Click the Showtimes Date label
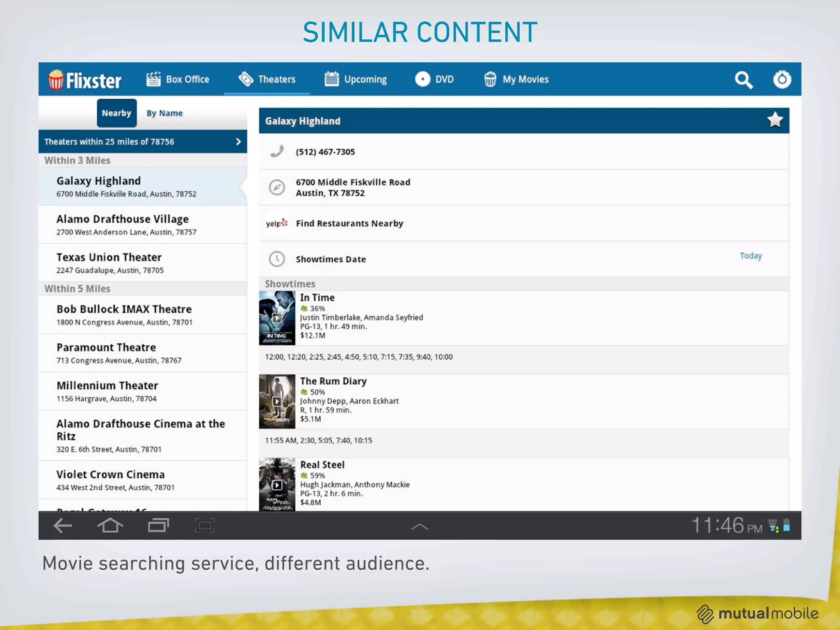 tap(331, 259)
